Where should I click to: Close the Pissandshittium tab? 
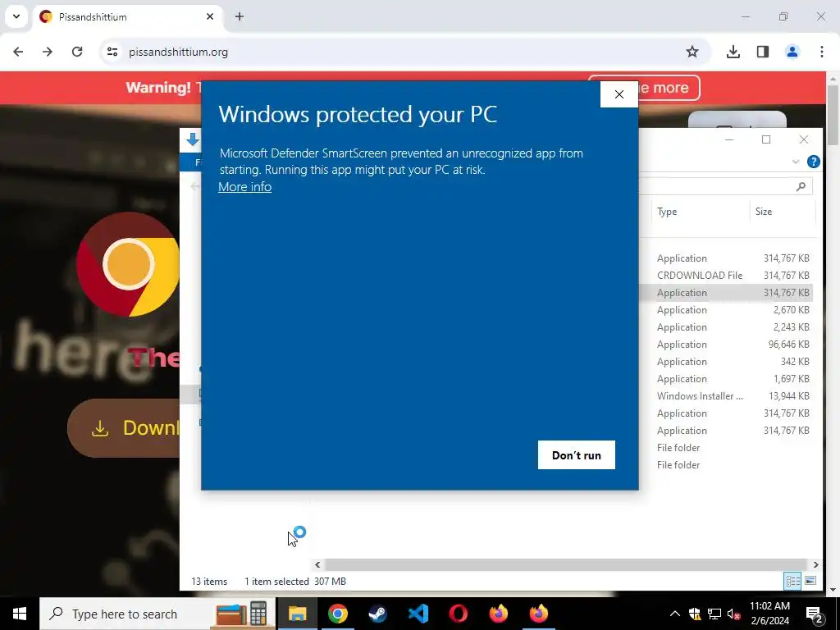pos(210,16)
